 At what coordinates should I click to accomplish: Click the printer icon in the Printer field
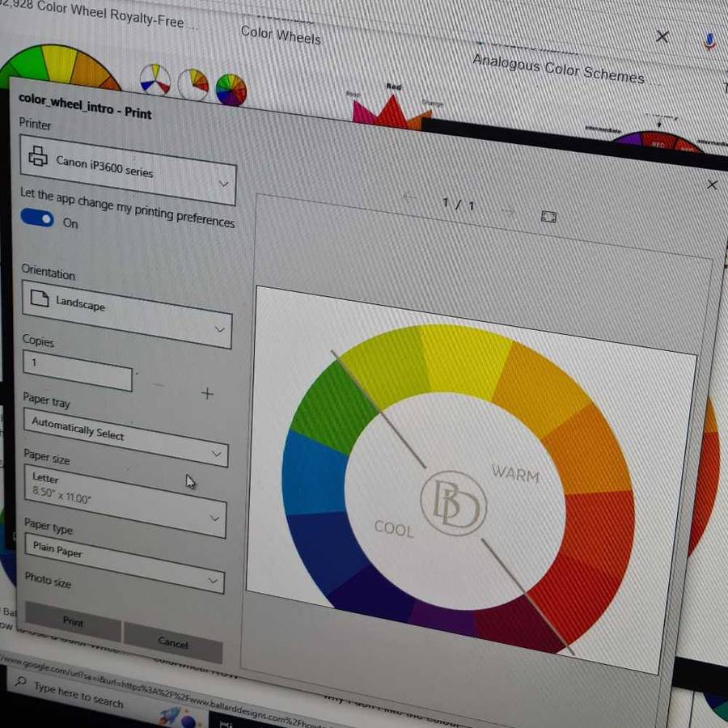pyautogui.click(x=38, y=157)
